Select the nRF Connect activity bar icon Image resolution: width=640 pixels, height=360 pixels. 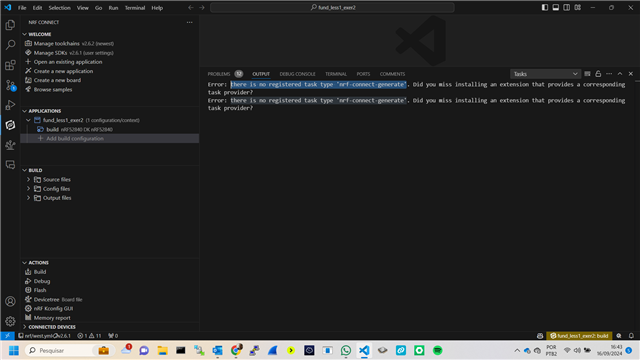10,125
